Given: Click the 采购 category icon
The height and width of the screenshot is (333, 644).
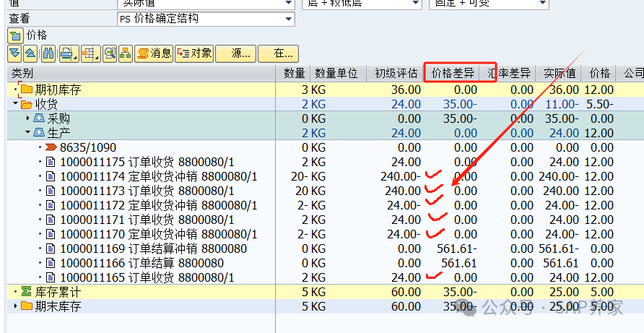Looking at the screenshot, I should 39,118.
